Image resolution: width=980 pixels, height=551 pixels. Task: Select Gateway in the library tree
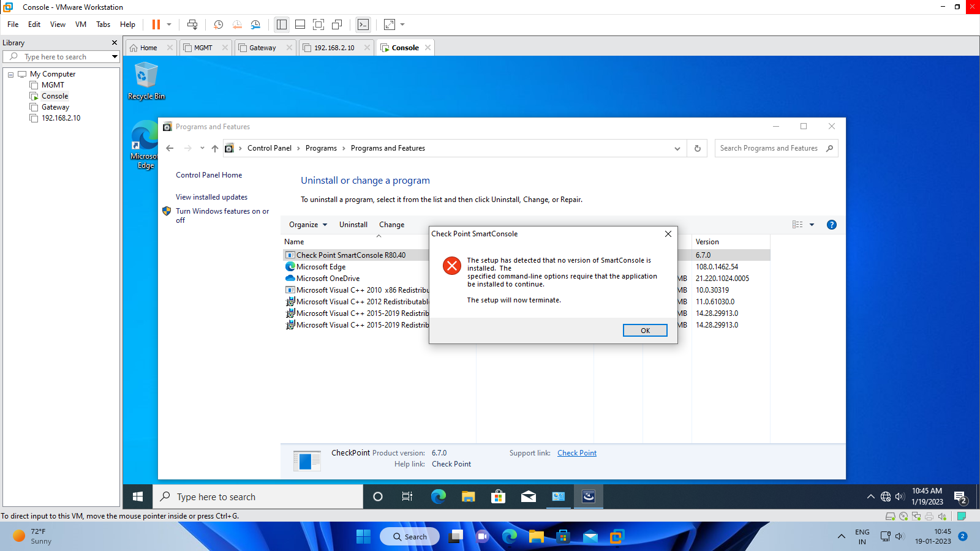coord(55,107)
